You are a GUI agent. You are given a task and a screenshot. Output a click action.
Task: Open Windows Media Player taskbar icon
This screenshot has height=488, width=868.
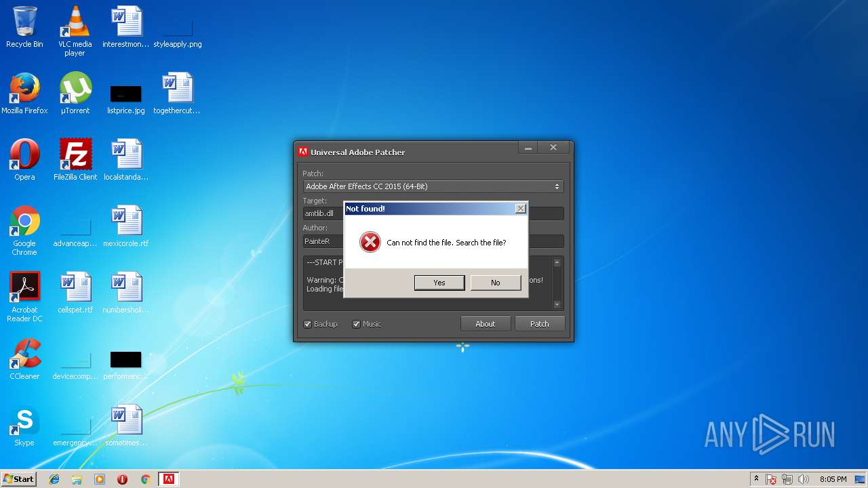(x=100, y=479)
